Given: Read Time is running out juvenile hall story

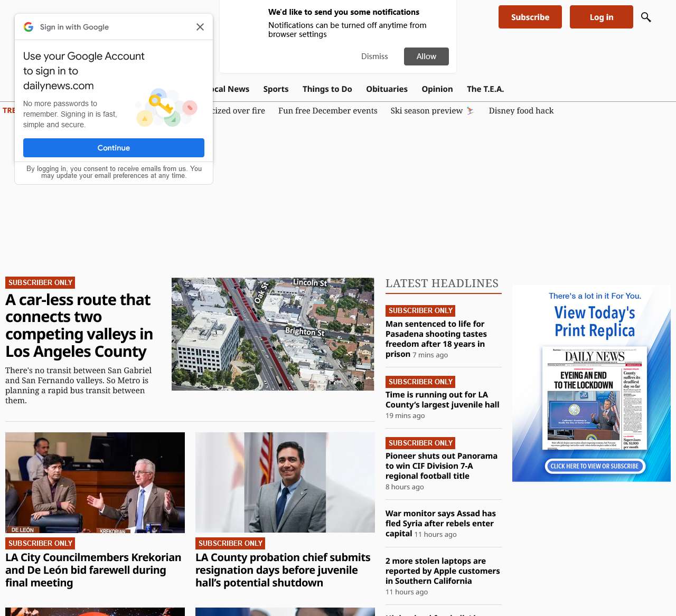Looking at the screenshot, I should click(443, 400).
